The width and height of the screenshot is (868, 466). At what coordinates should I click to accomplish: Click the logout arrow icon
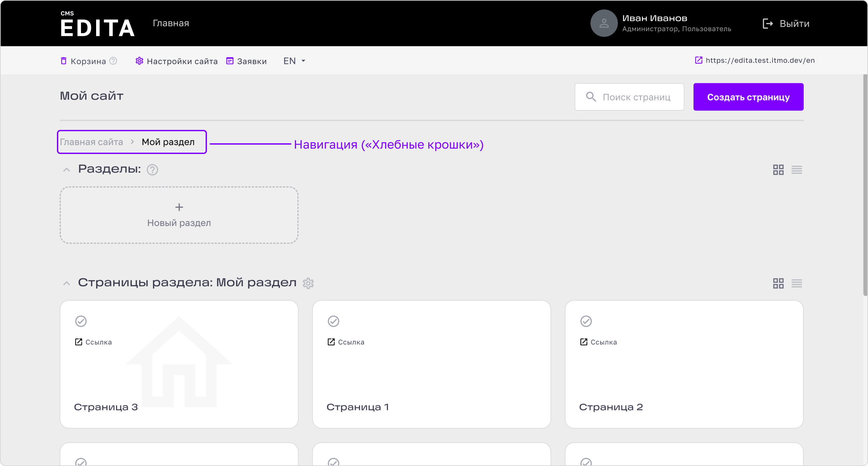[768, 23]
